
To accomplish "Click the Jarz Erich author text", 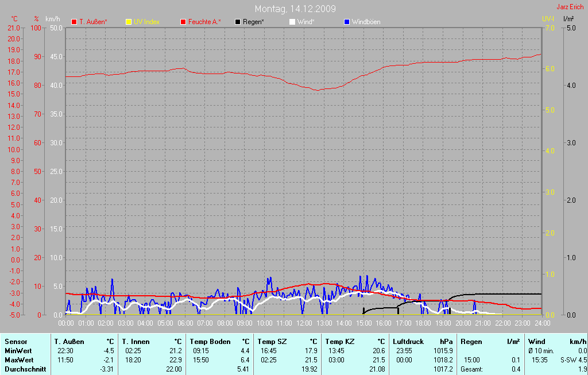I will pos(570,7).
